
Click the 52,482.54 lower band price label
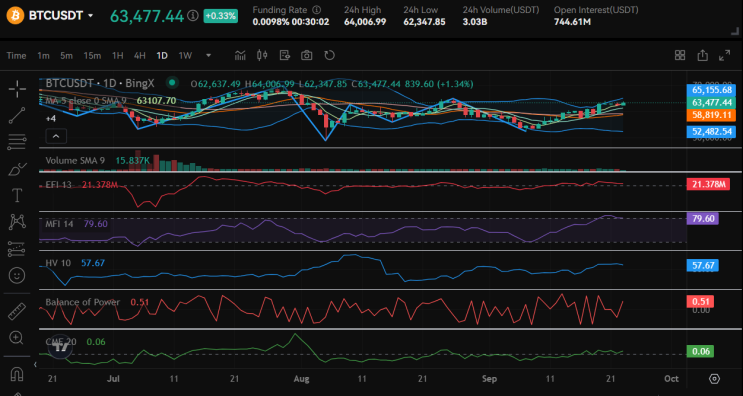[712, 131]
